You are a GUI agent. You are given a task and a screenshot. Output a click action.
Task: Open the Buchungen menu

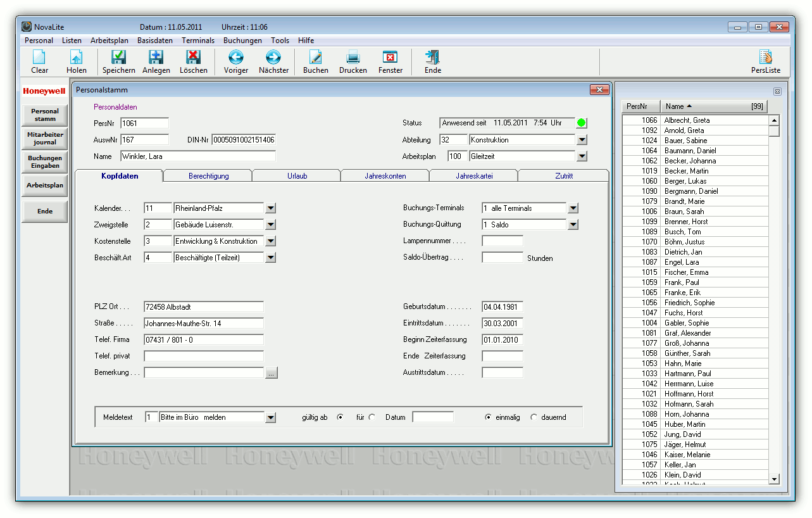pos(242,41)
